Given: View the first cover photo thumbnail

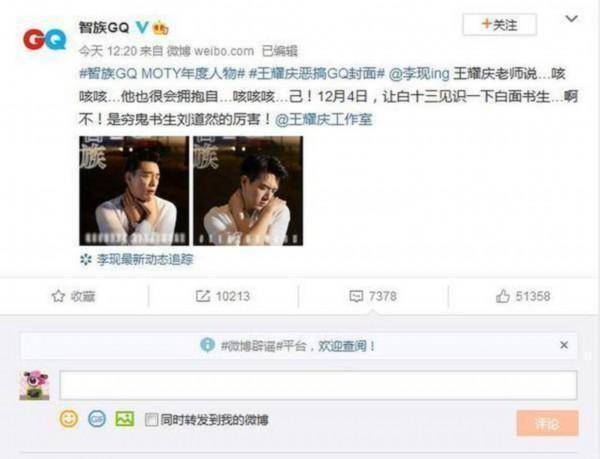Looking at the screenshot, I should click(134, 190).
